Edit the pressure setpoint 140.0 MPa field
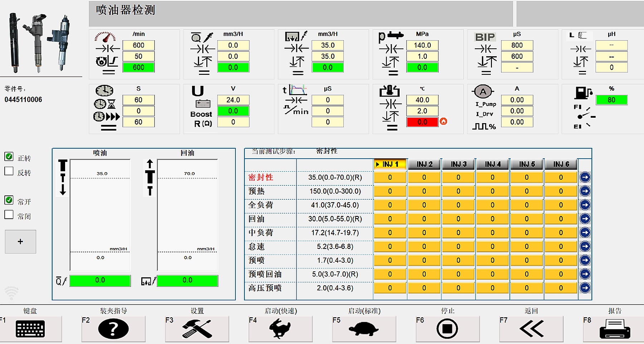 coord(422,45)
